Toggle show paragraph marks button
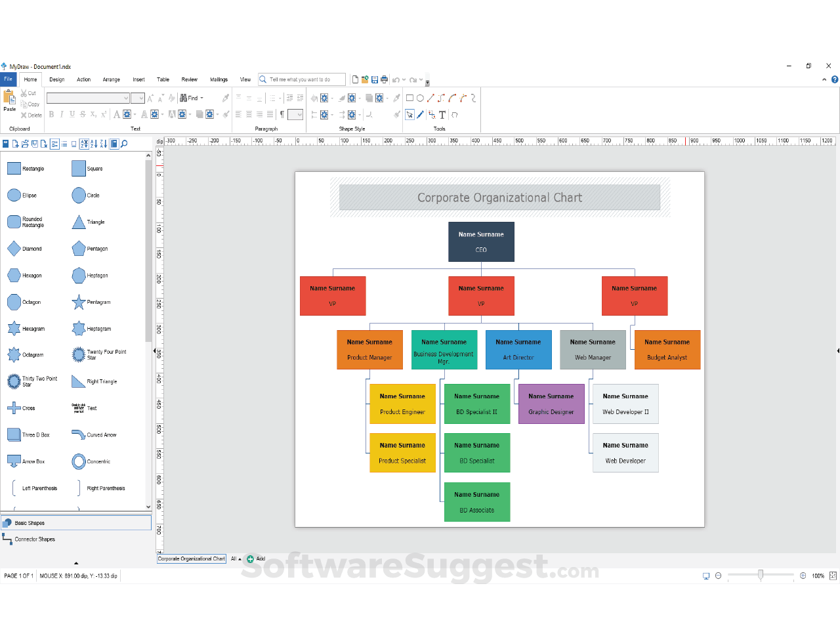Image resolution: width=840 pixels, height=630 pixels. (282, 114)
